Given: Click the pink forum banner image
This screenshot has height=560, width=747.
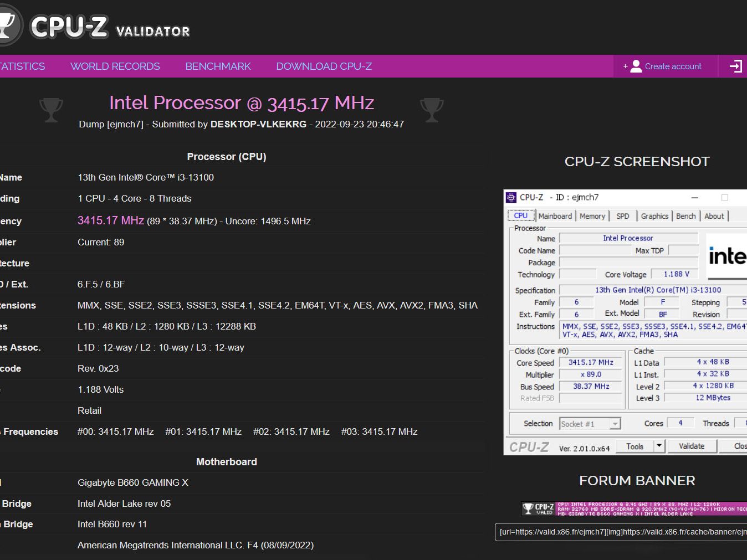Looking at the screenshot, I should [x=634, y=508].
